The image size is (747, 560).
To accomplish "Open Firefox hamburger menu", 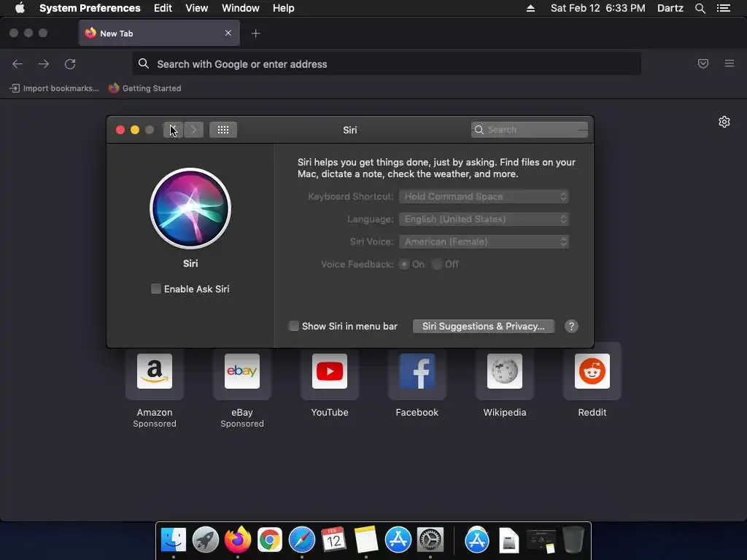I will (729, 63).
